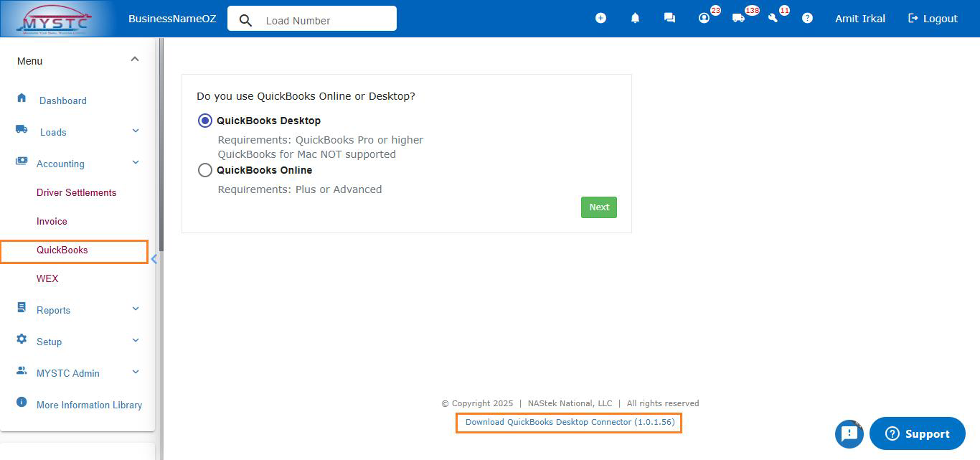
Task: Click the green Next button
Action: [x=598, y=207]
